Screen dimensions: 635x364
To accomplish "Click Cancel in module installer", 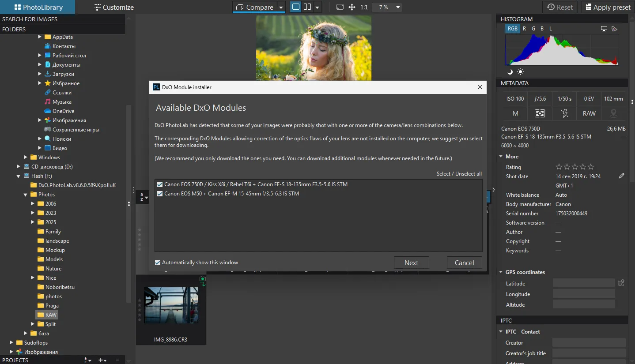I will [x=464, y=263].
